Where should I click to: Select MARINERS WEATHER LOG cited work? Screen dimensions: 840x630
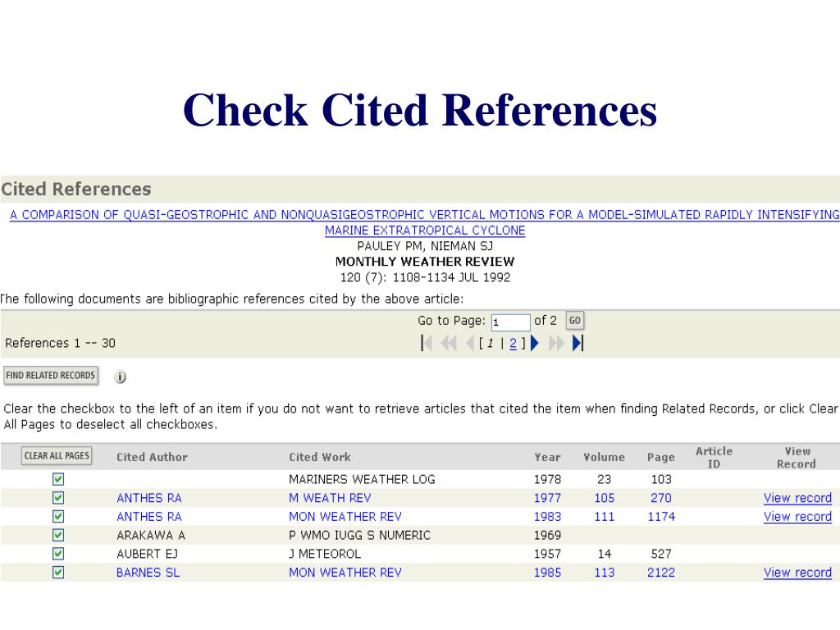click(362, 479)
